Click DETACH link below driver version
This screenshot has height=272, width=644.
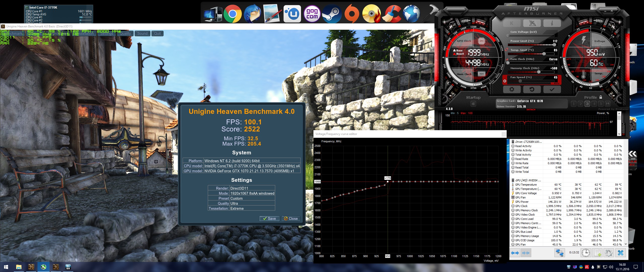[531, 110]
